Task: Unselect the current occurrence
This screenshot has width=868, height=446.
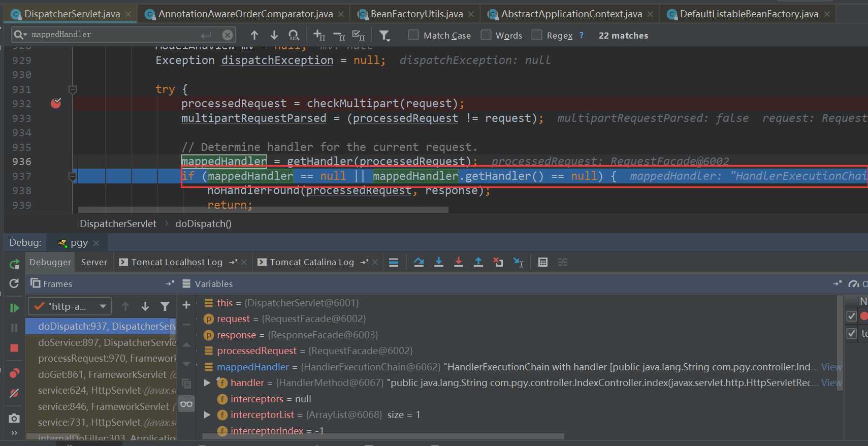Action: click(339, 35)
